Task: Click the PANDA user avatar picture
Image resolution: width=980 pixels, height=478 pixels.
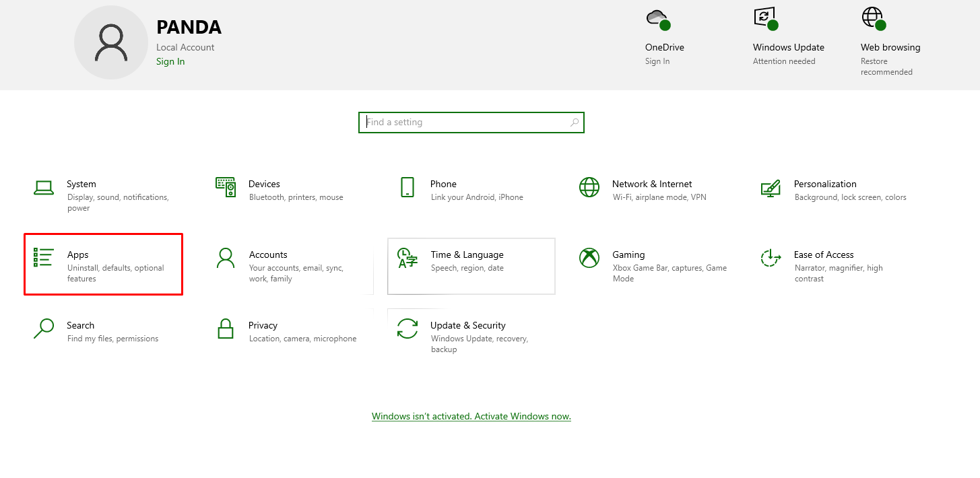Action: (111, 43)
